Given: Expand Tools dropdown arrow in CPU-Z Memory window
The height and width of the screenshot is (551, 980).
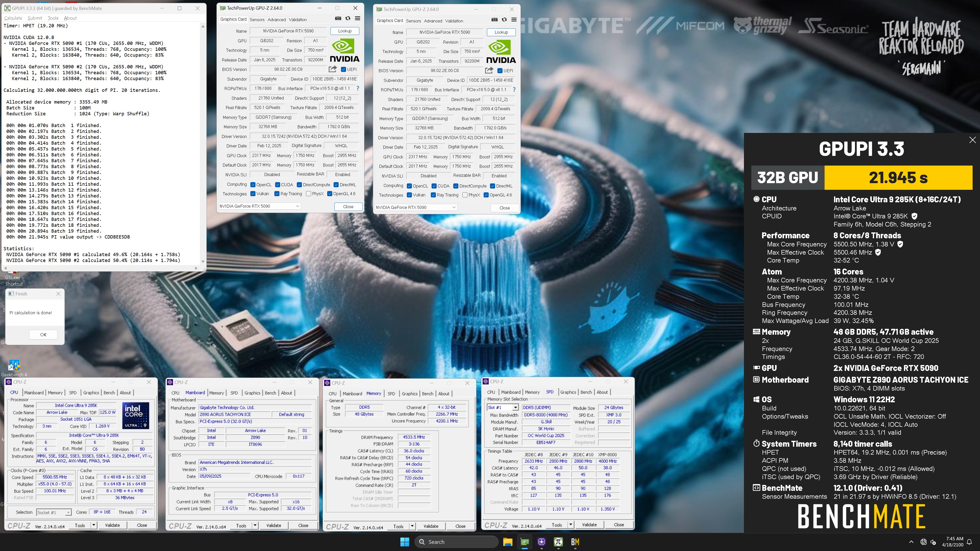Looking at the screenshot, I should coord(412,526).
